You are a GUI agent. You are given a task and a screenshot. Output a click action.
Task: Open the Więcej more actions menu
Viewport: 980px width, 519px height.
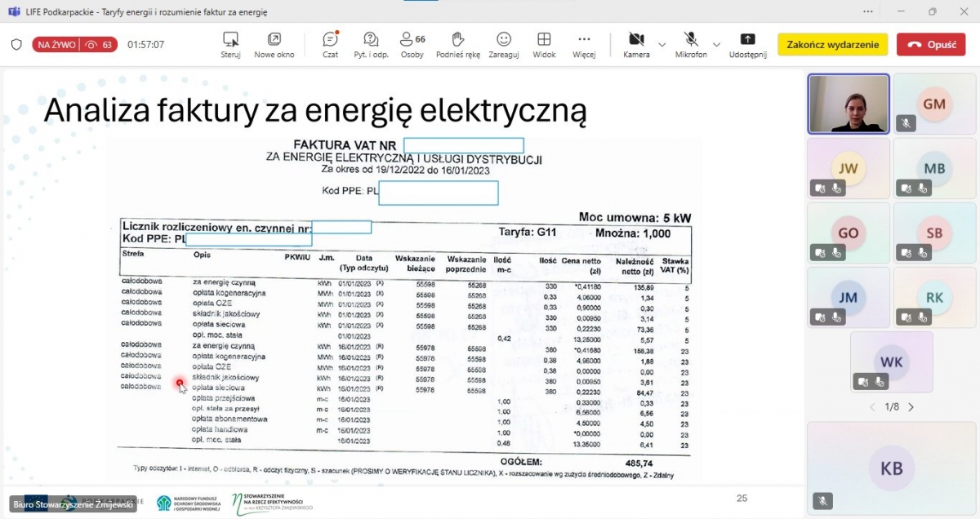click(584, 45)
